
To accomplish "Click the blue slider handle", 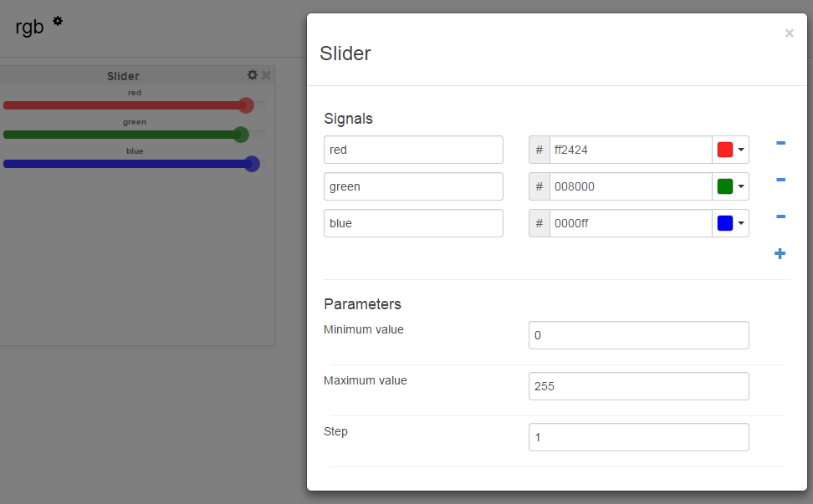I will click(252, 164).
